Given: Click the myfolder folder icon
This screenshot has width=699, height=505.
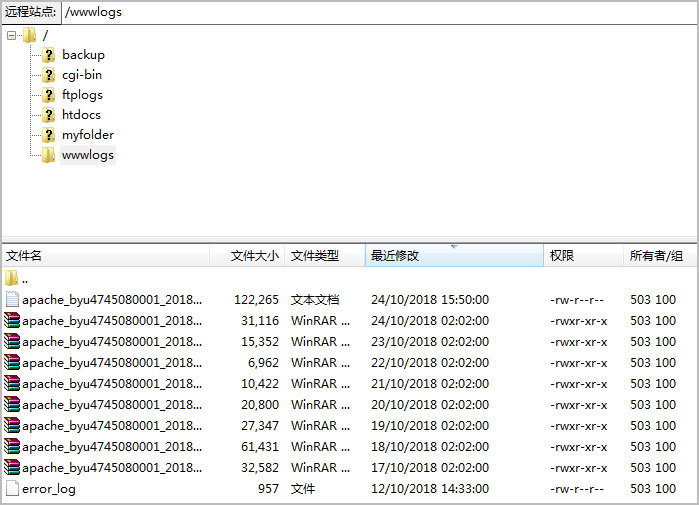Looking at the screenshot, I should pyautogui.click(x=48, y=135).
